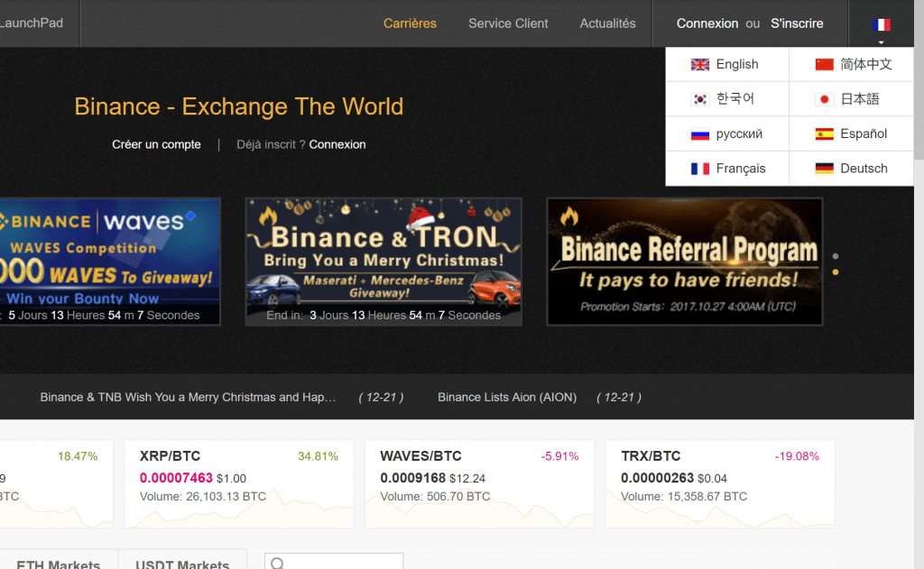Click Connexion next to Déjà inscrit
This screenshot has height=569, width=924.
(x=337, y=144)
